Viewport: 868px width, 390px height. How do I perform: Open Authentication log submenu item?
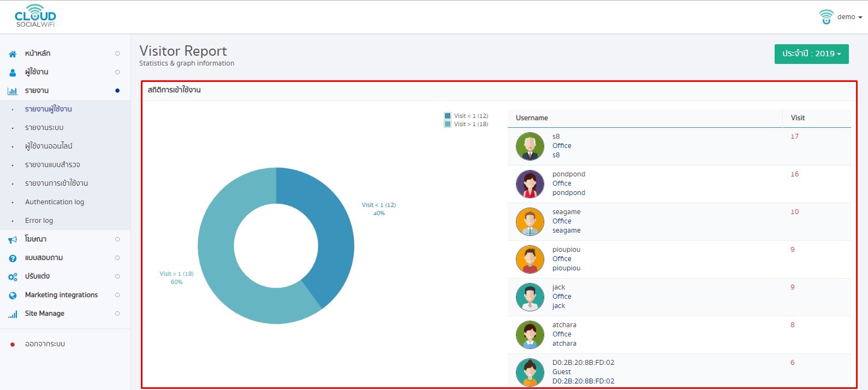click(55, 202)
